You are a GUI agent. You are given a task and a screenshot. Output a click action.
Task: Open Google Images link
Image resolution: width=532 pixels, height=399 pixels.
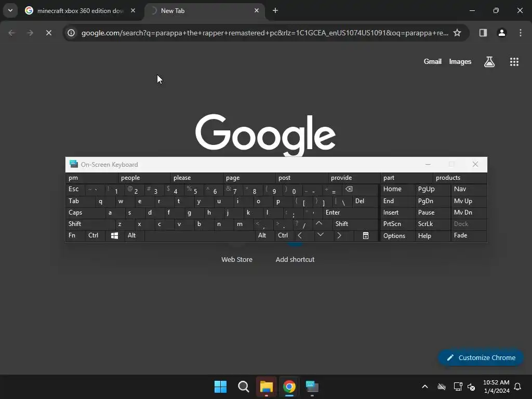point(460,61)
